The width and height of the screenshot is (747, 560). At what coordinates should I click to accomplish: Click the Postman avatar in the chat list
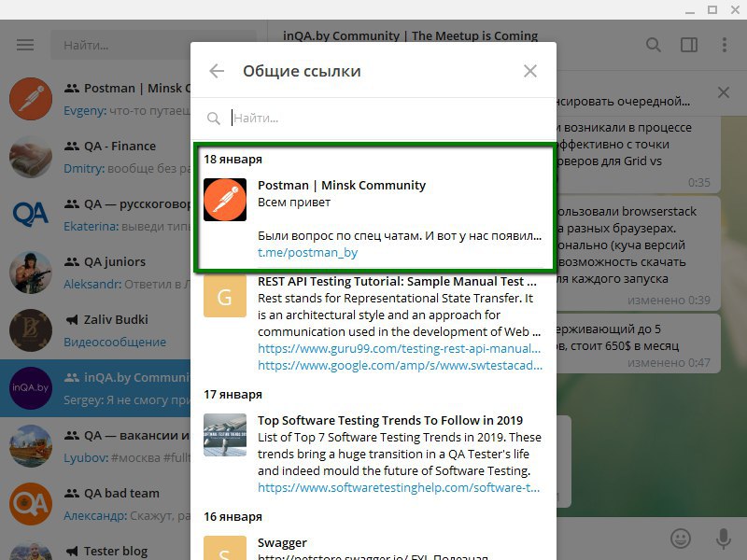tap(31, 99)
